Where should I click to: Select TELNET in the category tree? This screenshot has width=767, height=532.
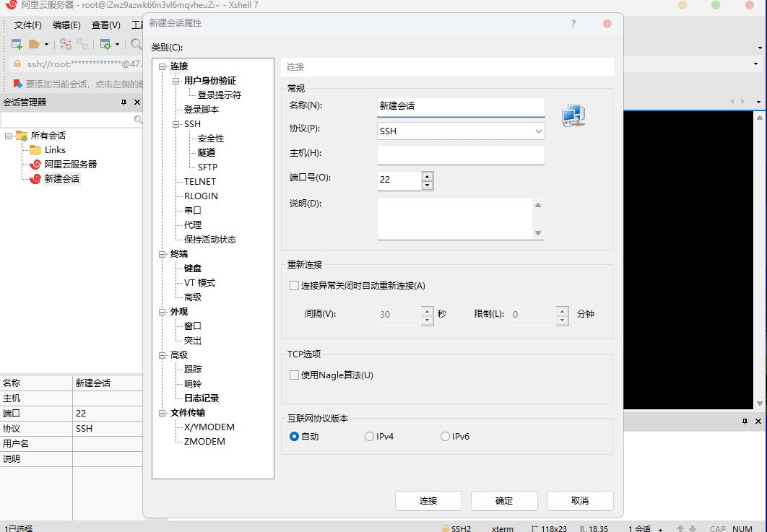point(199,181)
